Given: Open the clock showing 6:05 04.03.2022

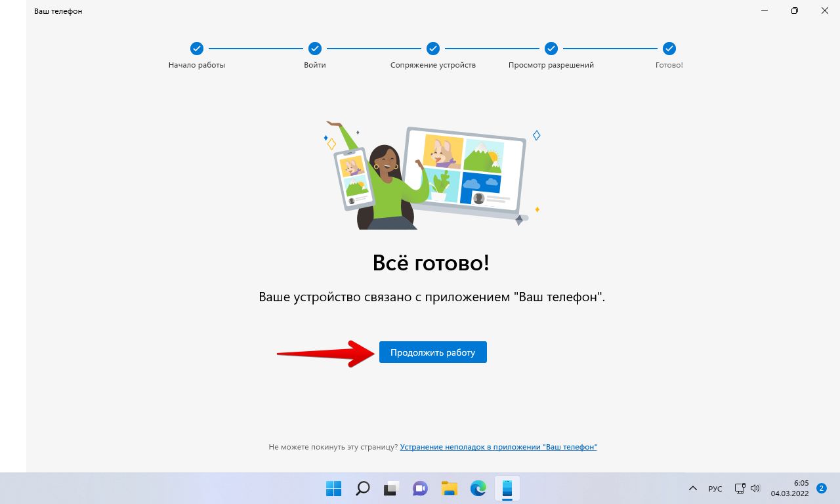Looking at the screenshot, I should [x=789, y=488].
